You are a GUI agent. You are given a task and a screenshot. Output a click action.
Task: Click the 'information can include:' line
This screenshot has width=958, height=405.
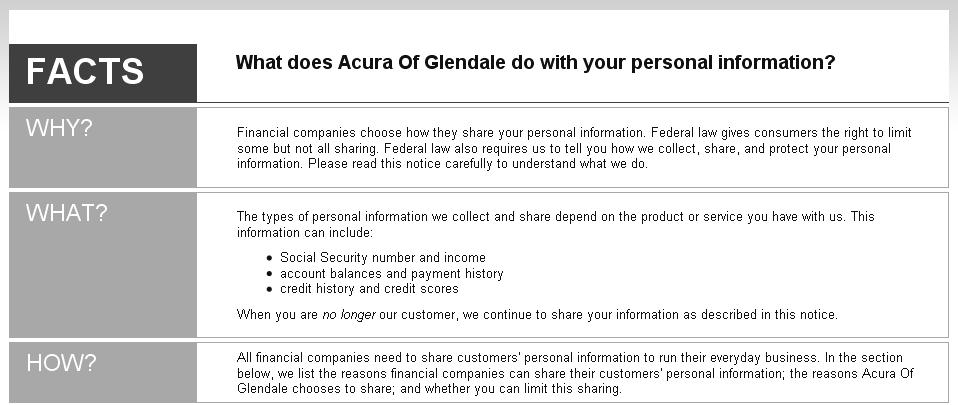[304, 233]
